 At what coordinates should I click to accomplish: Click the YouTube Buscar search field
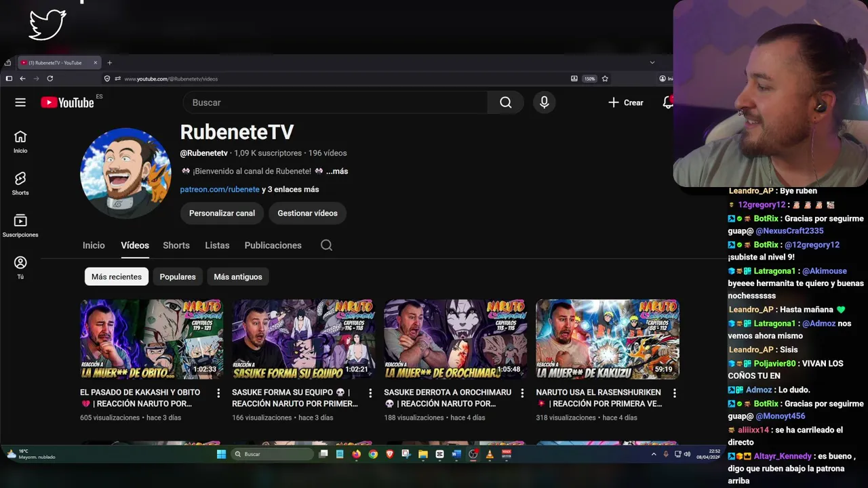coord(335,102)
